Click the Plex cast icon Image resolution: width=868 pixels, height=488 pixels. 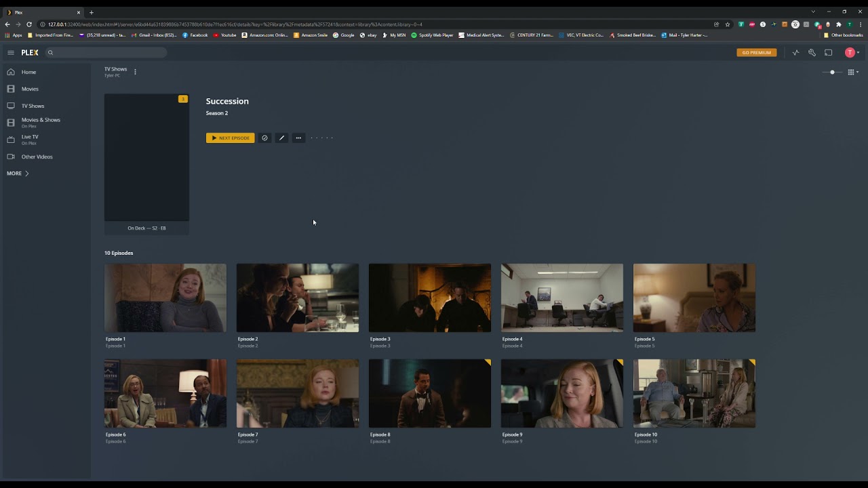[x=828, y=52]
